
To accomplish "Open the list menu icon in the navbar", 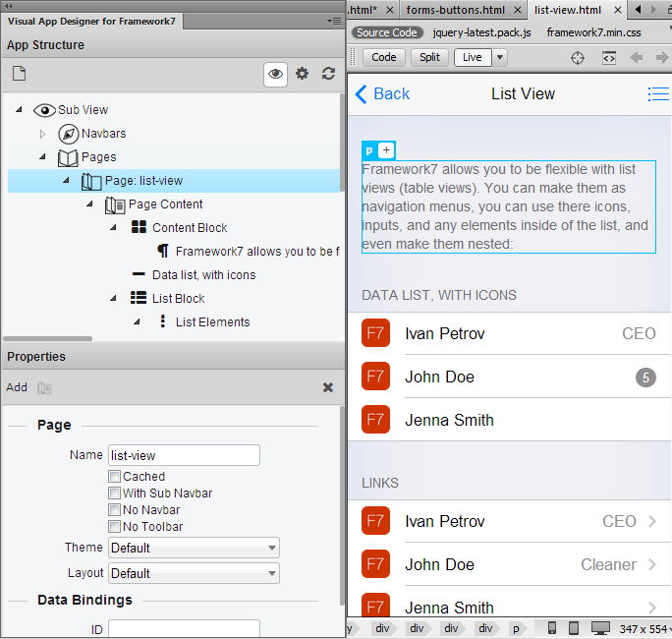I will [658, 94].
